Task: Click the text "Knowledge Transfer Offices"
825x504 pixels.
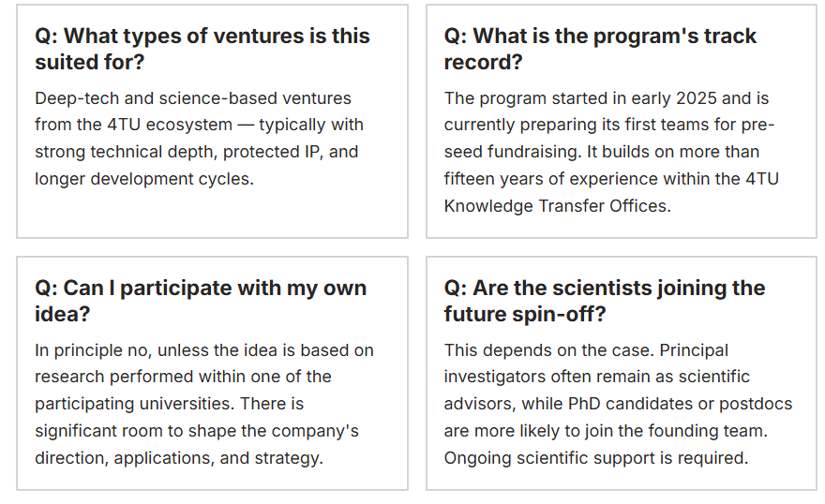Action: 556,206
